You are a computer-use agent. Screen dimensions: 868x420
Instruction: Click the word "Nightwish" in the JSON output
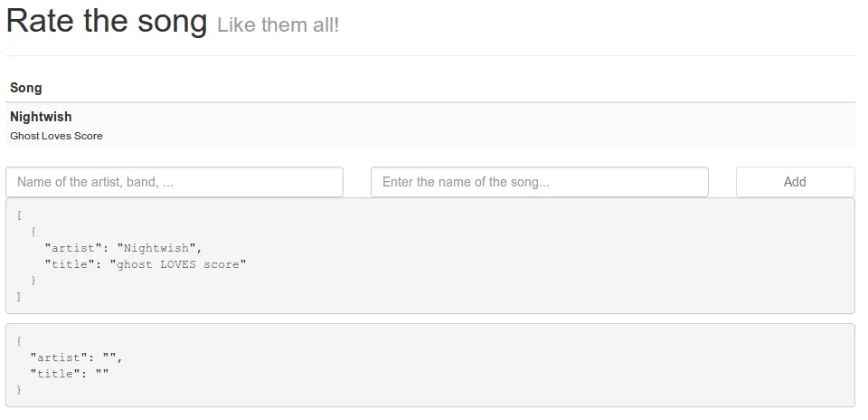(159, 248)
